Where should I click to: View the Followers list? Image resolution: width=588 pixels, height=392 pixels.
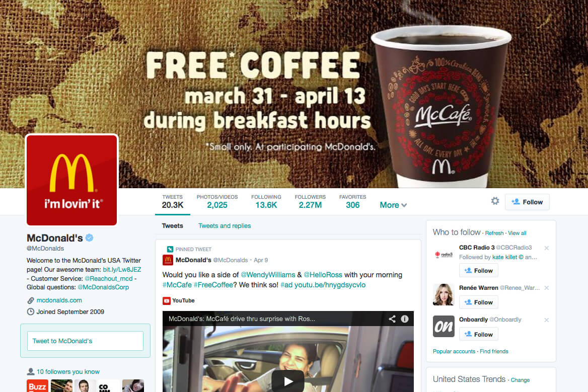(310, 202)
